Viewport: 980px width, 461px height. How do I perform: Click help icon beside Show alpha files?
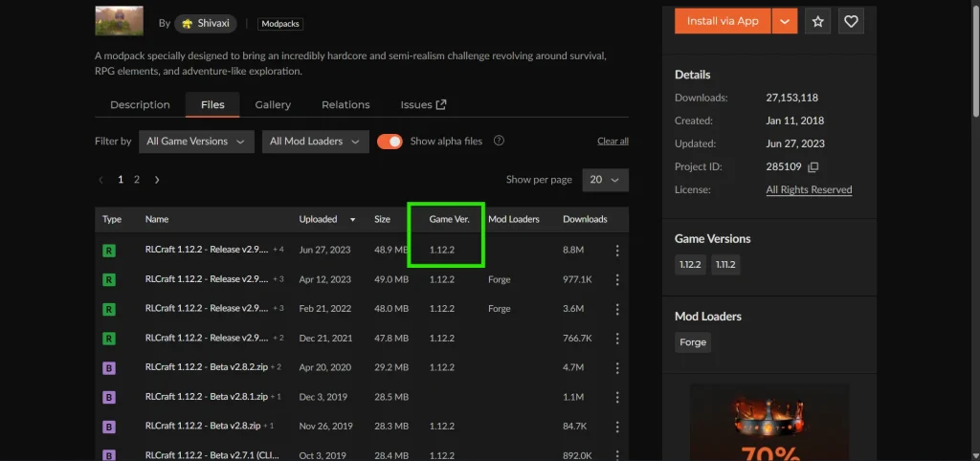[x=499, y=141]
